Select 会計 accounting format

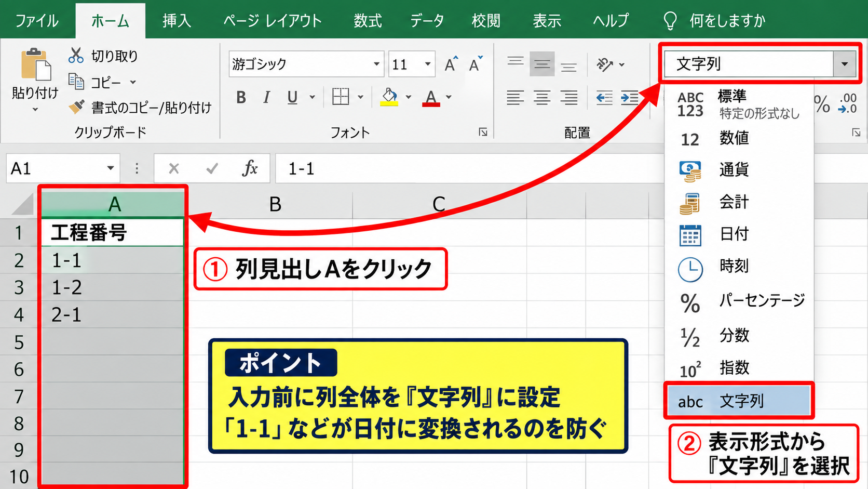[739, 202]
